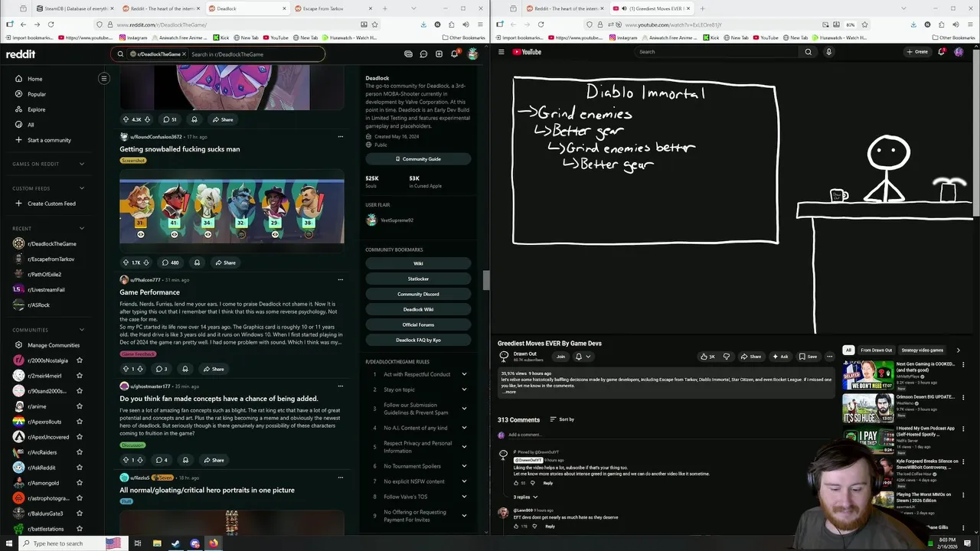Open YouTube guide hamburger menu

pyautogui.click(x=501, y=52)
